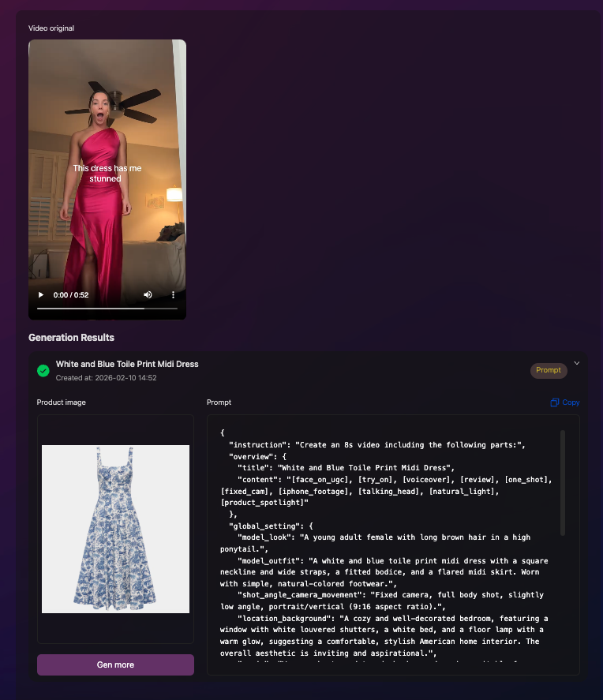The height and width of the screenshot is (700, 603).
Task: Seek on the video progress bar
Action: pyautogui.click(x=107, y=309)
